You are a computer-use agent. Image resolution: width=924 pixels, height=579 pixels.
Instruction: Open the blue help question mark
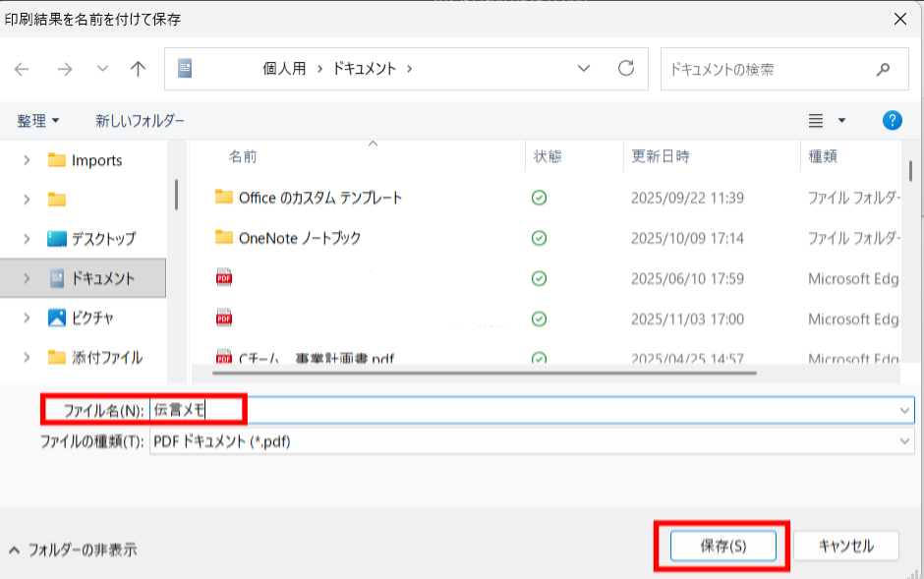point(891,120)
